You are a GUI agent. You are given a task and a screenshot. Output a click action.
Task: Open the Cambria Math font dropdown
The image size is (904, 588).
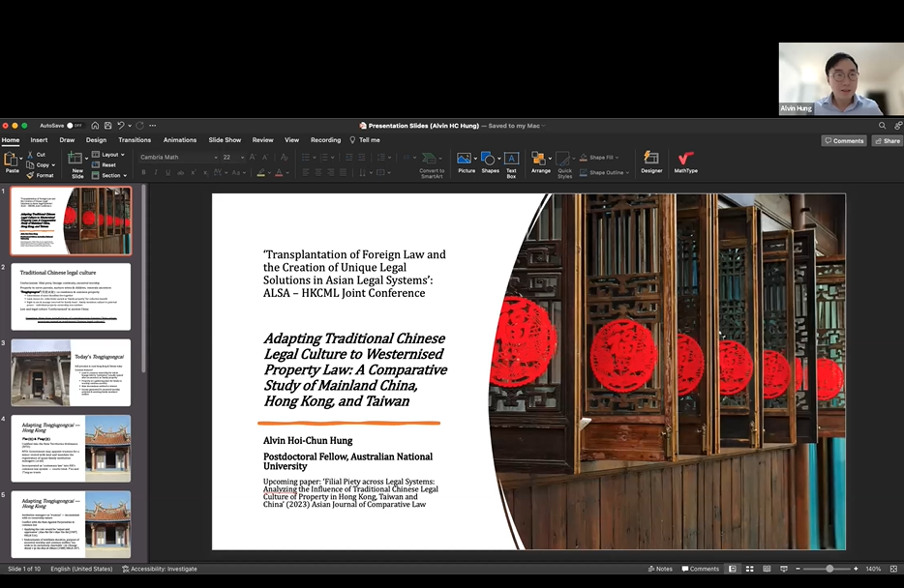tap(214, 157)
